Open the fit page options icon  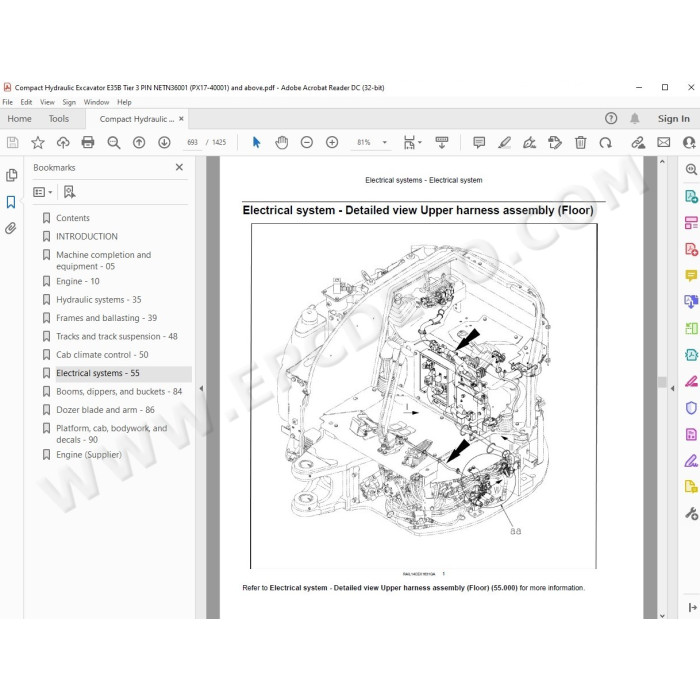coord(412,142)
